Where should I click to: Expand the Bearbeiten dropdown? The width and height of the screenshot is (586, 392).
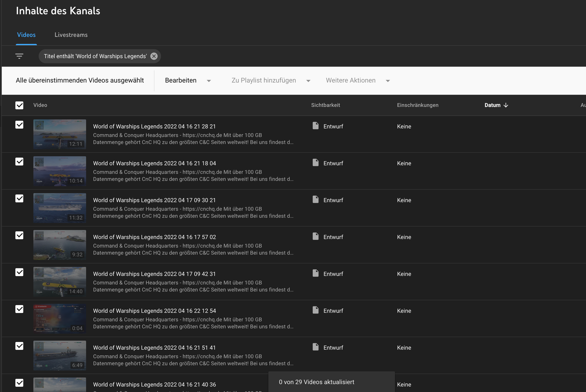pyautogui.click(x=188, y=80)
